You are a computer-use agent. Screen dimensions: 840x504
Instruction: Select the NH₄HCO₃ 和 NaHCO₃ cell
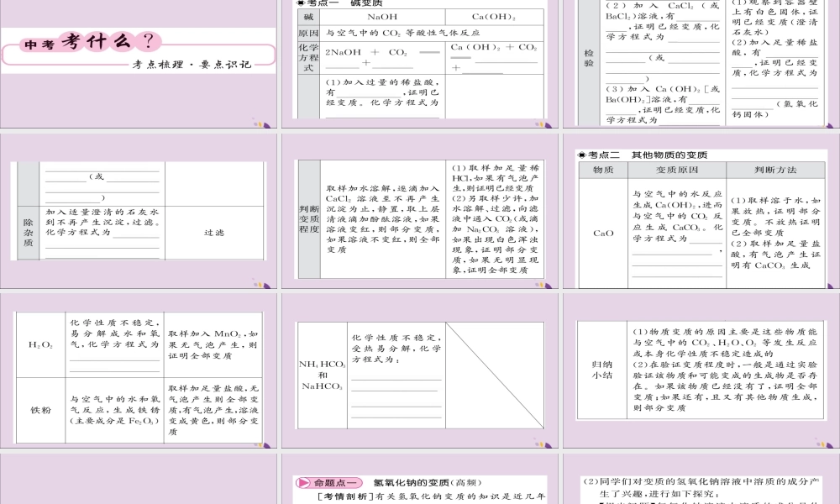tap(322, 375)
